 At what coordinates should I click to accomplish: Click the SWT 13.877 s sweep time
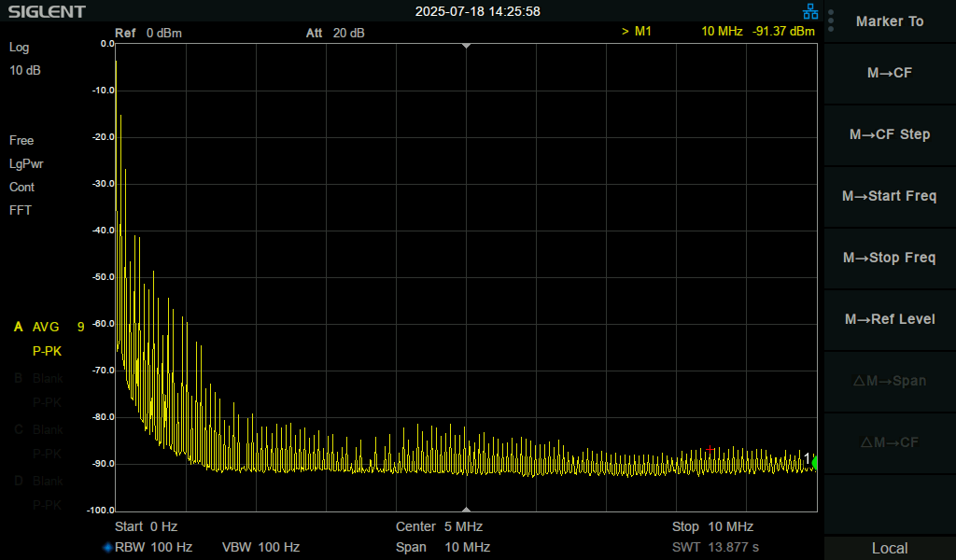tap(716, 547)
